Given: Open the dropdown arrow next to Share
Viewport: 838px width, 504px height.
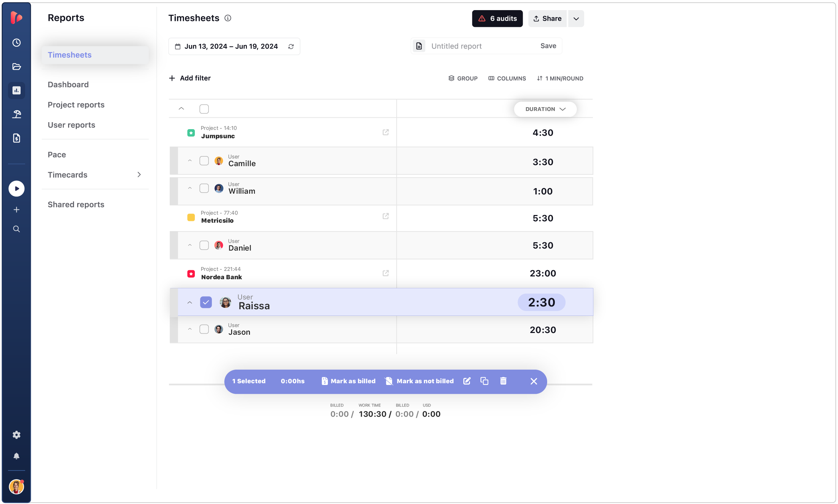Looking at the screenshot, I should (x=576, y=19).
